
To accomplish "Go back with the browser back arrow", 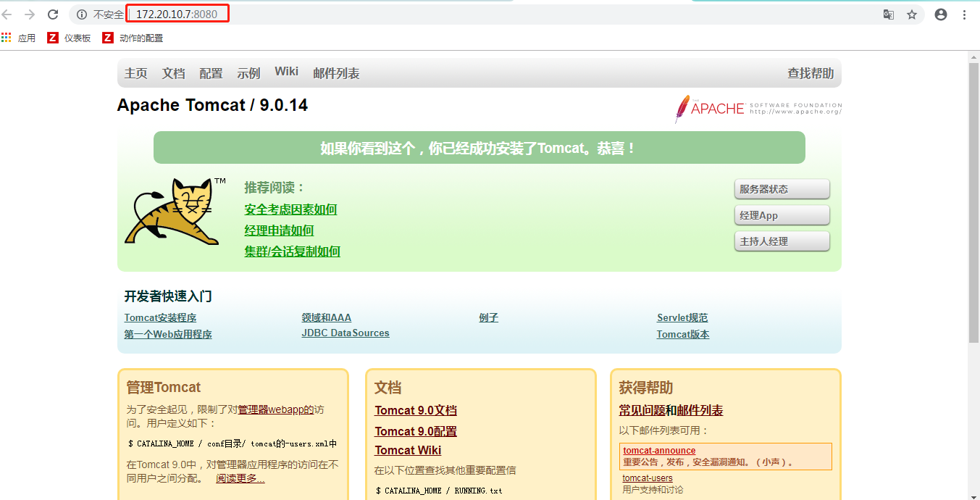I will point(7,14).
